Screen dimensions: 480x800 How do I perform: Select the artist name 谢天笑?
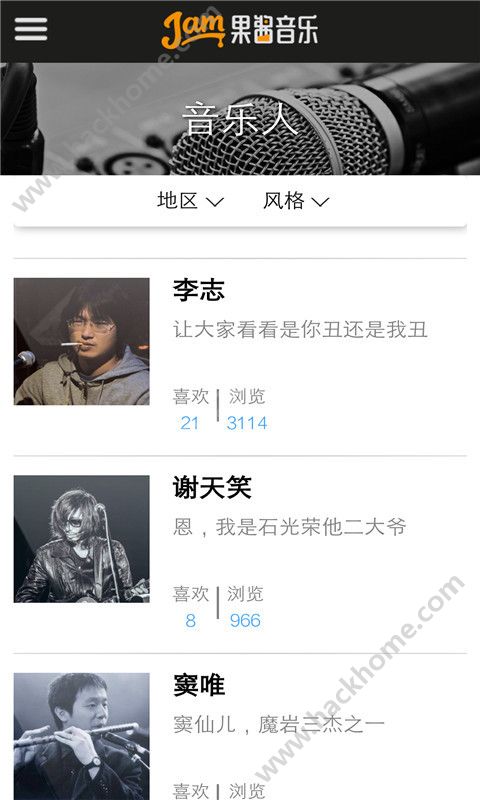[212, 487]
